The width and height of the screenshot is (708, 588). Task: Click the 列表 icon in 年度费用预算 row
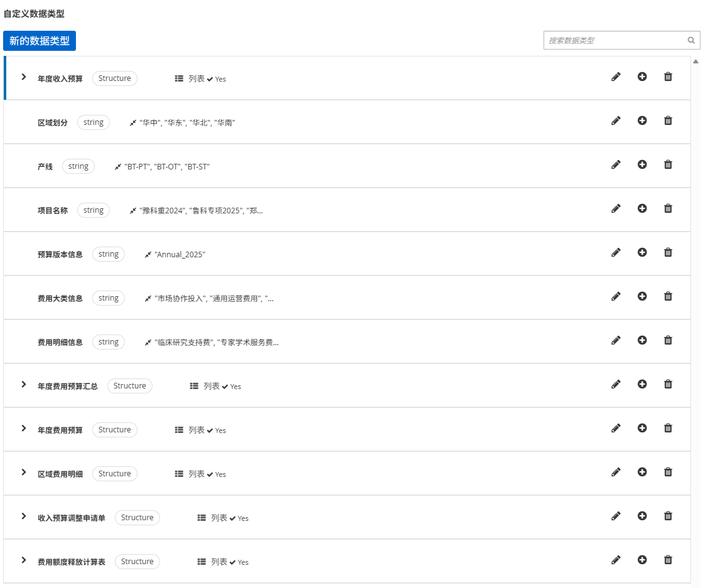179,430
